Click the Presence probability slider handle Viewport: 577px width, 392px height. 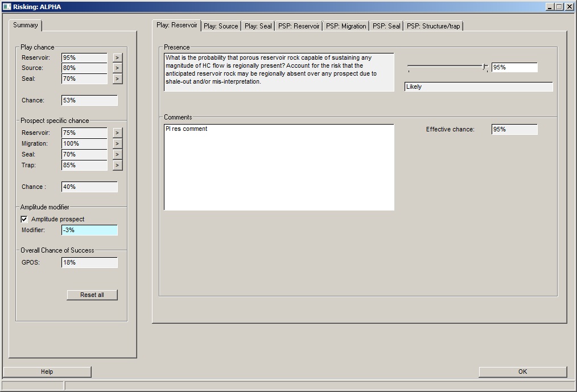(485, 67)
